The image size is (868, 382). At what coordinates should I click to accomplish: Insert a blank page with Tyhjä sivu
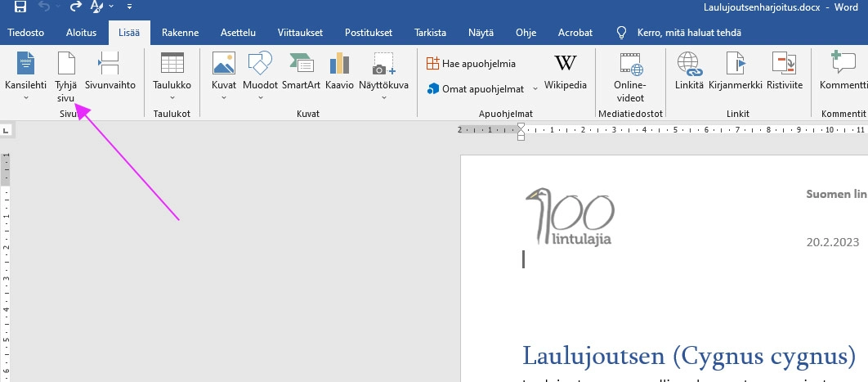coord(65,76)
